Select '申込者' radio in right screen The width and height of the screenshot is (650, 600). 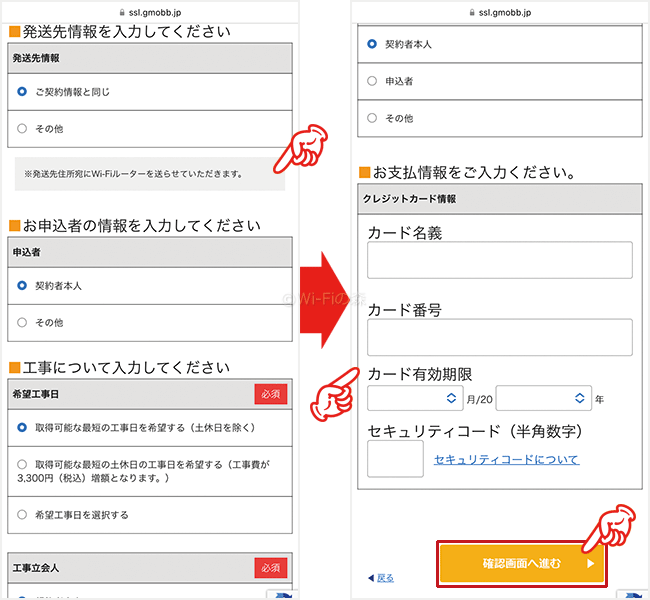[372, 81]
